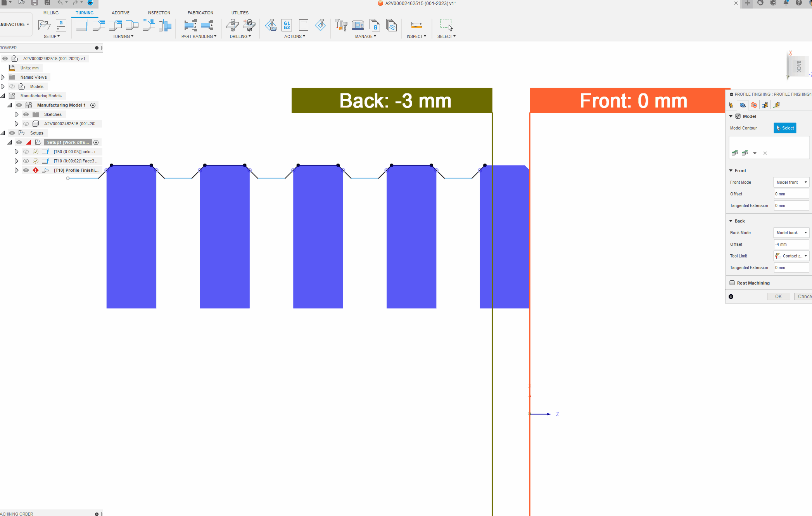Switch to the Milling ribbon tab
The image size is (812, 516).
tap(51, 13)
